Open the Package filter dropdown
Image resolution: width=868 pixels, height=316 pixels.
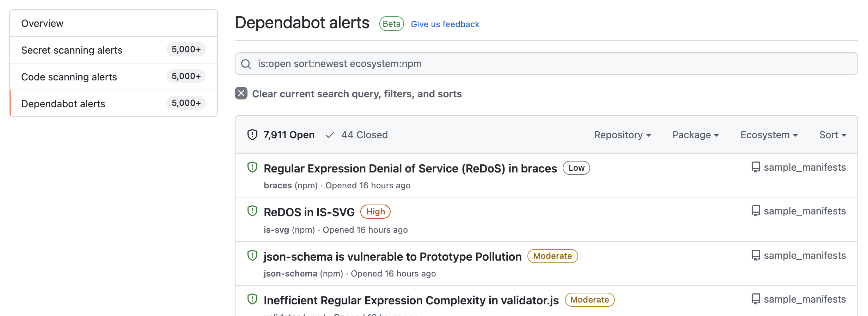pyautogui.click(x=695, y=135)
